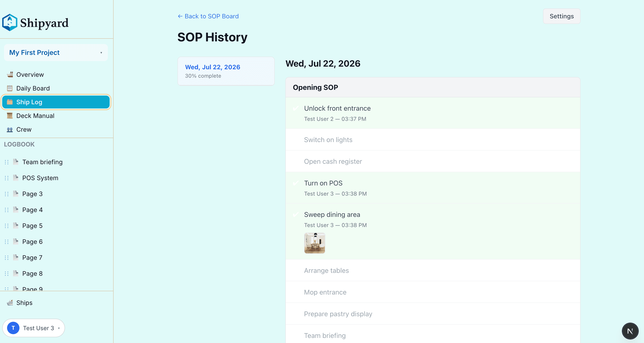Click the Prepare pastry display task

tap(433, 314)
